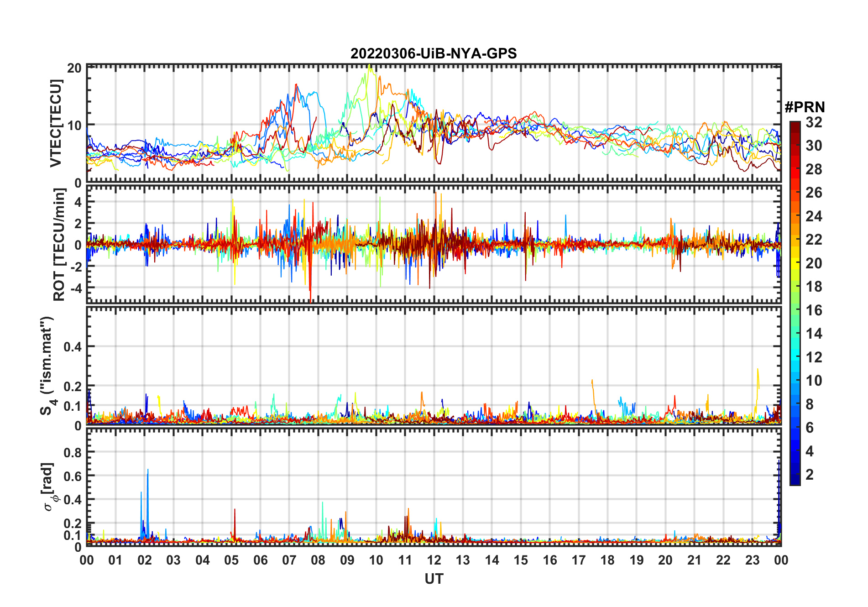Click the sigma phi axis tick label 0.8
The width and height of the screenshot is (868, 607).
(73, 452)
